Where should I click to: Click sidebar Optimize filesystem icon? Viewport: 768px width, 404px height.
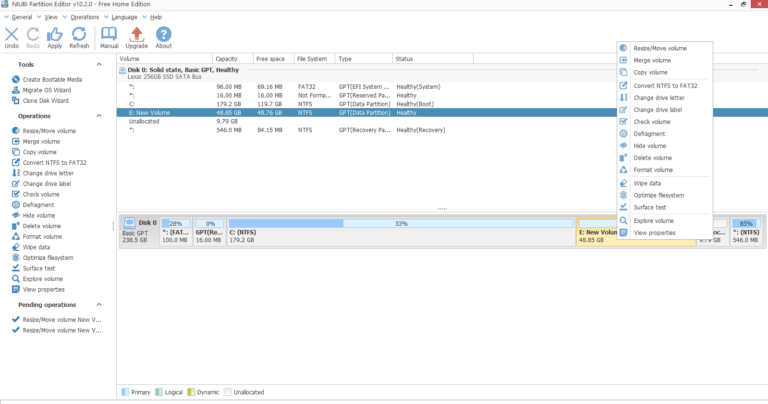click(x=16, y=258)
